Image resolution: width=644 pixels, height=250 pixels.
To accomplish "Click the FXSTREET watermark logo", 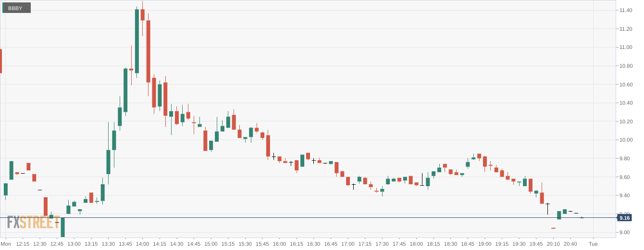I will tap(34, 223).
